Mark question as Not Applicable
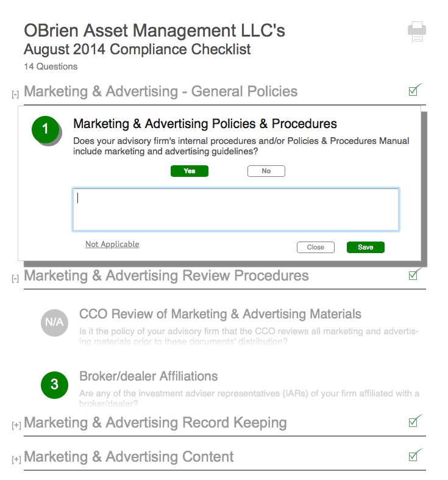 pyautogui.click(x=112, y=245)
